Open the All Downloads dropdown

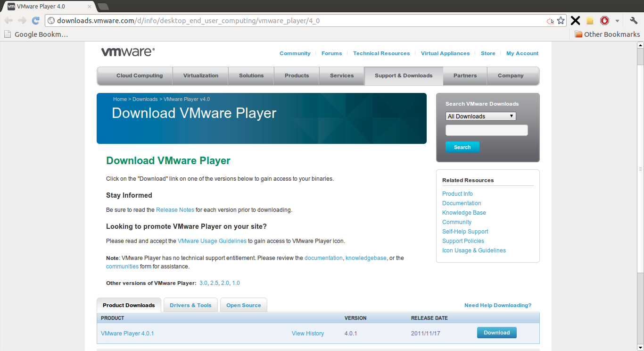(481, 116)
